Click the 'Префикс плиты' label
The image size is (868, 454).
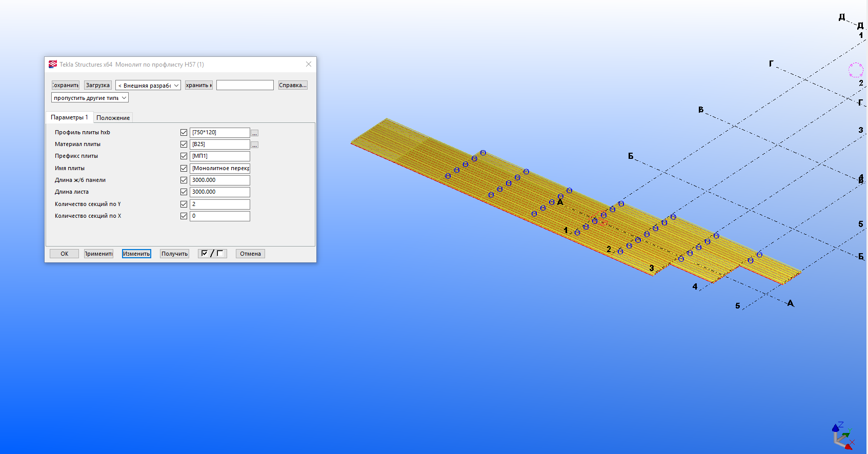click(76, 156)
